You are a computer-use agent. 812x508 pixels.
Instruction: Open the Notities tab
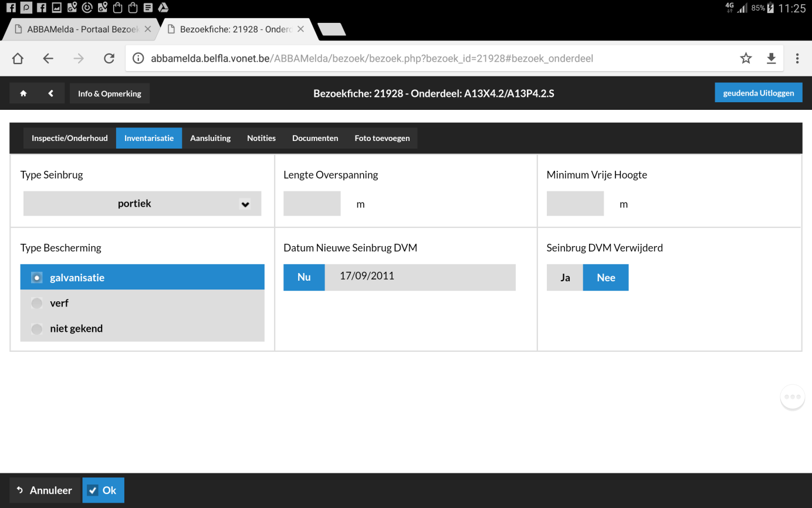[x=261, y=138]
